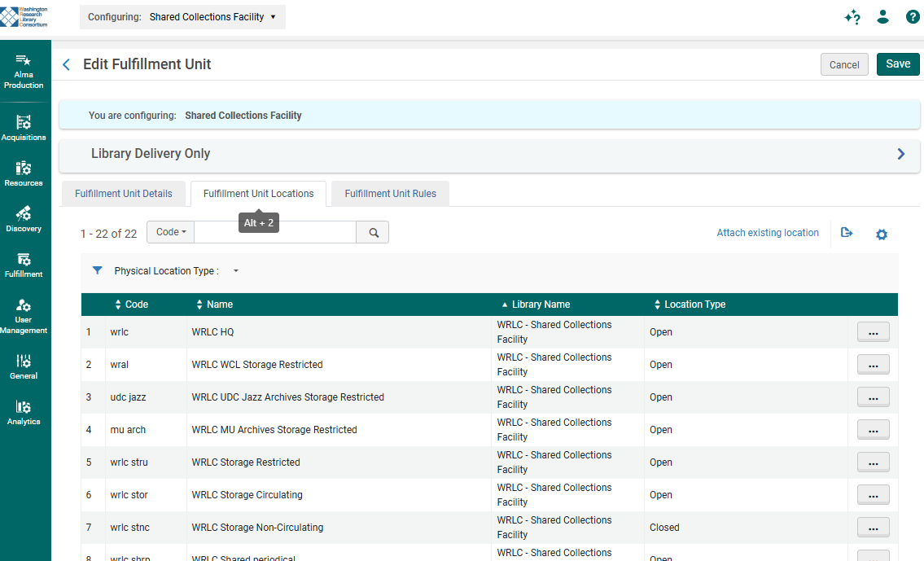Image resolution: width=924 pixels, height=561 pixels.
Task: Open row actions for WRLC HQ
Action: (x=873, y=332)
